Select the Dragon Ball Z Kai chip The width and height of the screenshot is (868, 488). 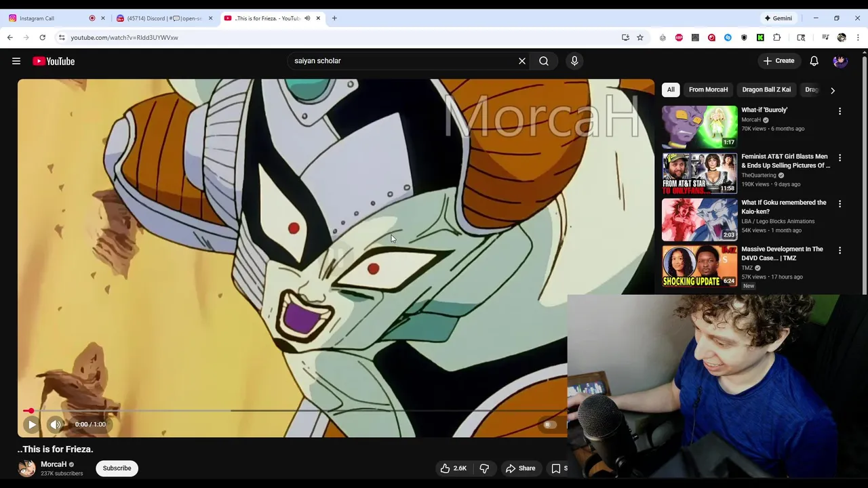[766, 89]
